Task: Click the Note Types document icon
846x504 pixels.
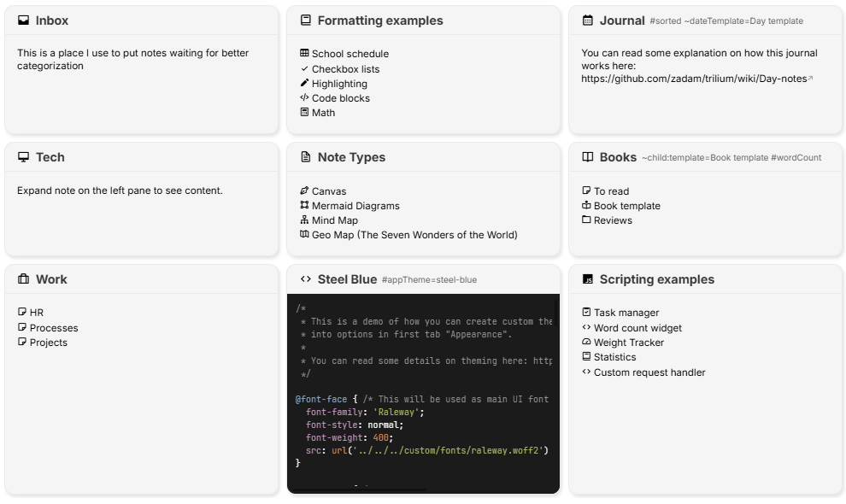Action: [x=305, y=157]
